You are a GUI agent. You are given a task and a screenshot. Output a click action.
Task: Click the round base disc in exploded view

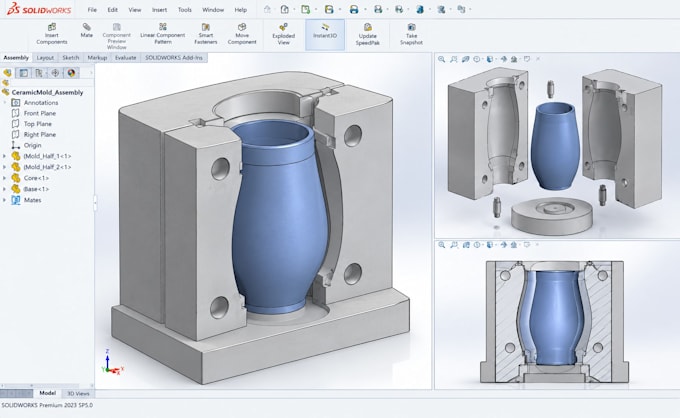point(552,216)
